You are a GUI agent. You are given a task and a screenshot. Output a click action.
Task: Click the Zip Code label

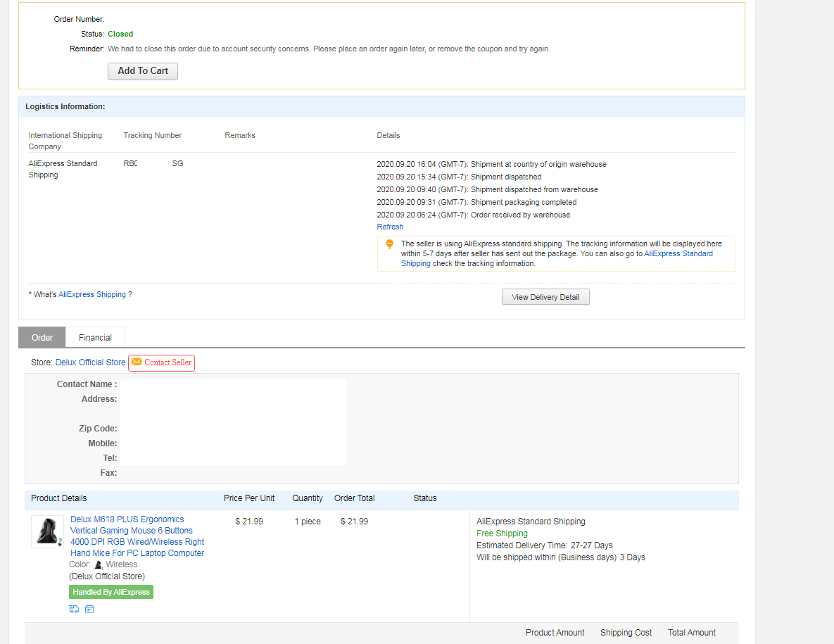98,429
